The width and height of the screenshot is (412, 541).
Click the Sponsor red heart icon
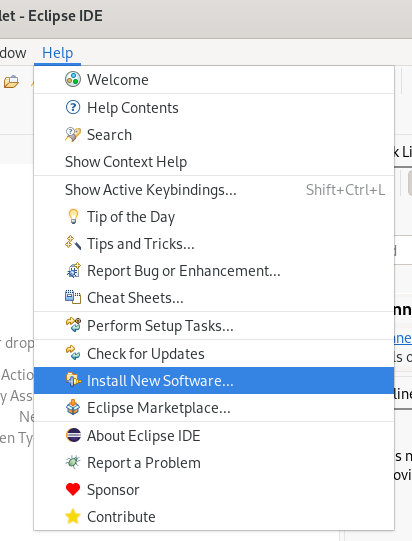[73, 490]
